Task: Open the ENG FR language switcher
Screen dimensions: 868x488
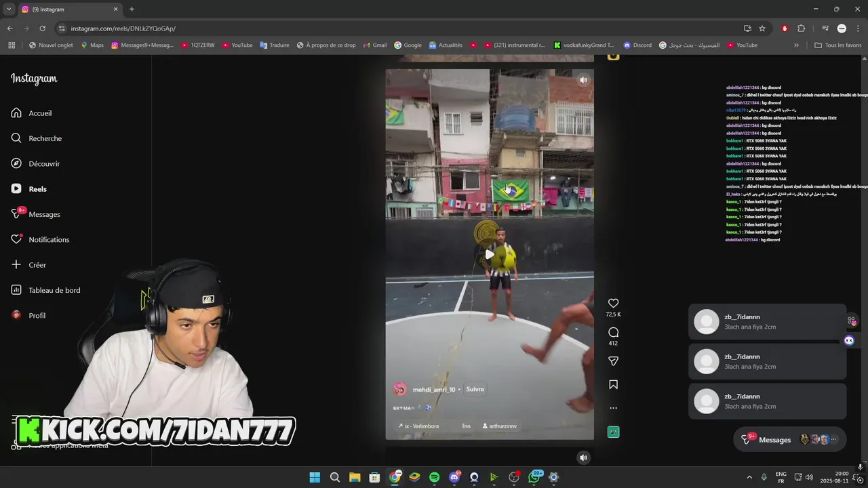Action: pos(781,477)
